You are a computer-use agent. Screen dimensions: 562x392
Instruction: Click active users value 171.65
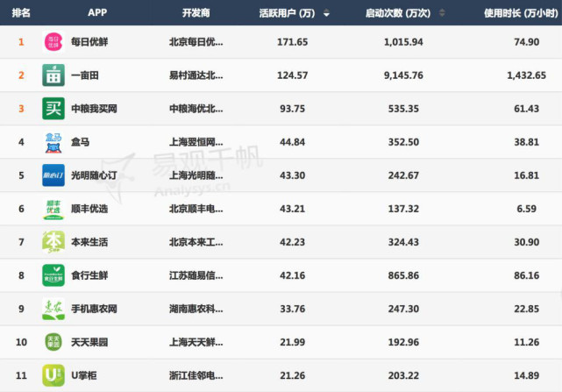pyautogui.click(x=293, y=42)
